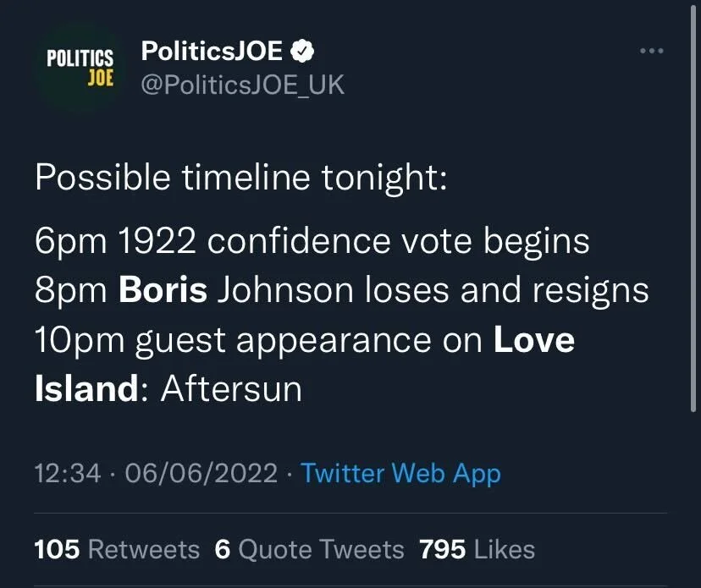View the 795 Likes list
This screenshot has width=701, height=588.
[477, 549]
